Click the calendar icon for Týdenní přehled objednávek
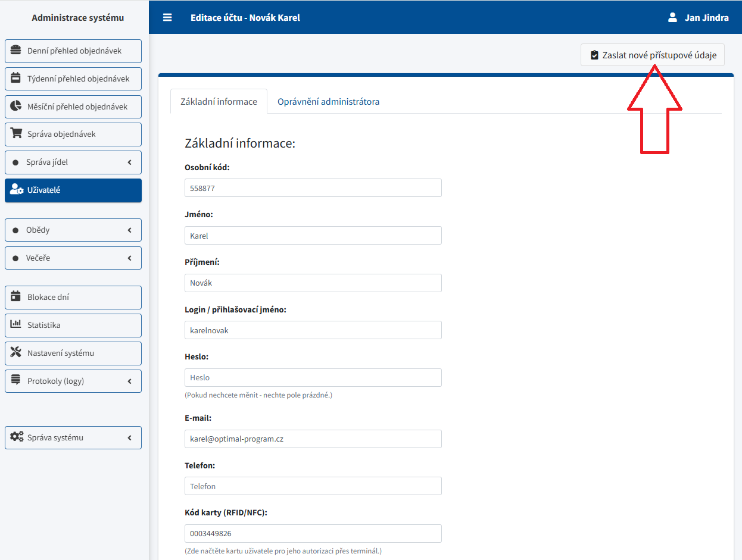 [16, 79]
